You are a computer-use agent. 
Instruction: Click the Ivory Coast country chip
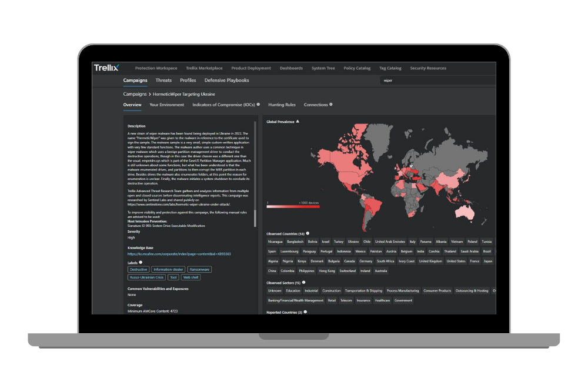coord(406,261)
